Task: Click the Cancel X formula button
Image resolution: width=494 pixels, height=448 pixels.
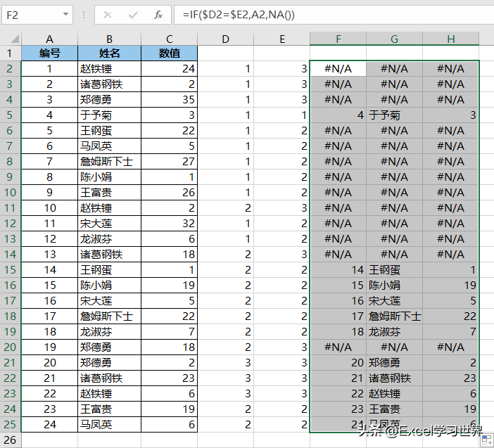Action: [x=108, y=15]
